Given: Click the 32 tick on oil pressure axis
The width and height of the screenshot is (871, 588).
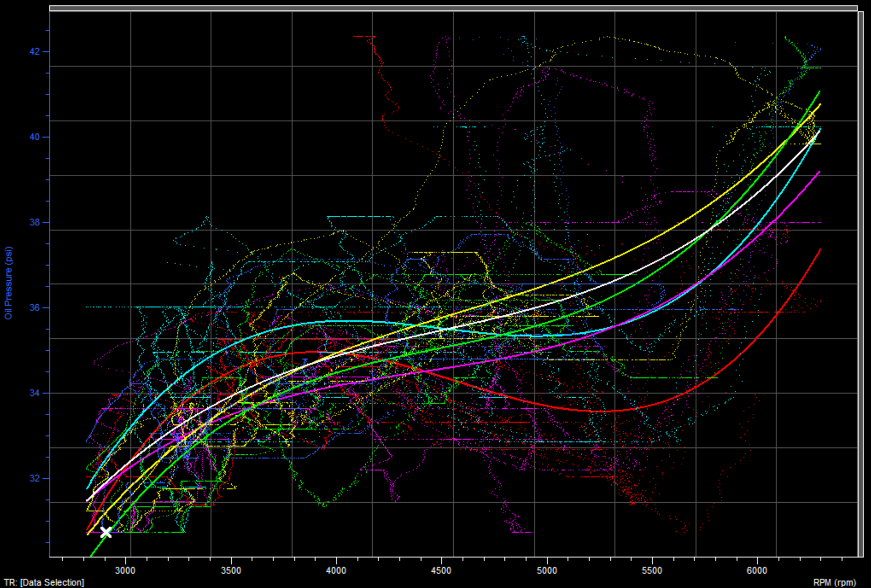Looking at the screenshot, I should [34, 478].
